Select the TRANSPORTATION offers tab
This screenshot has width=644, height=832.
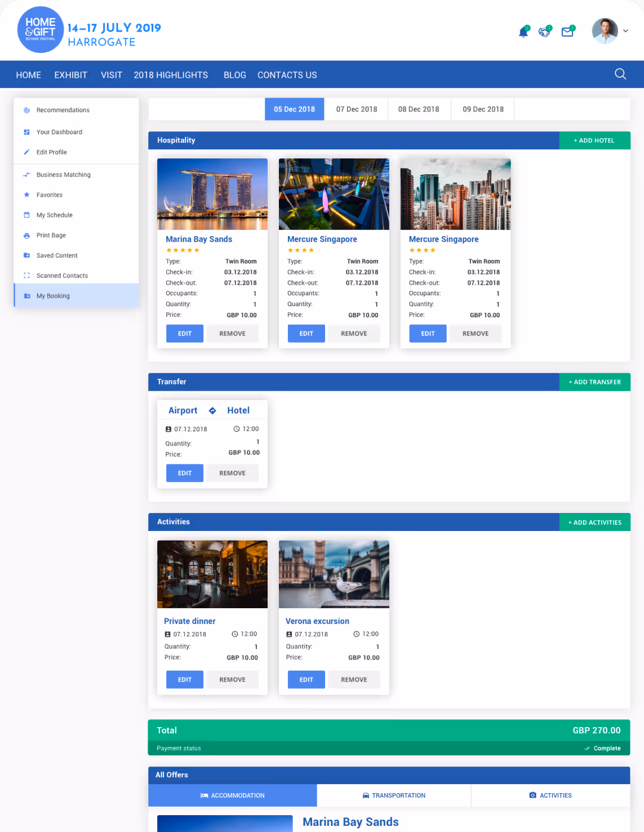394,795
